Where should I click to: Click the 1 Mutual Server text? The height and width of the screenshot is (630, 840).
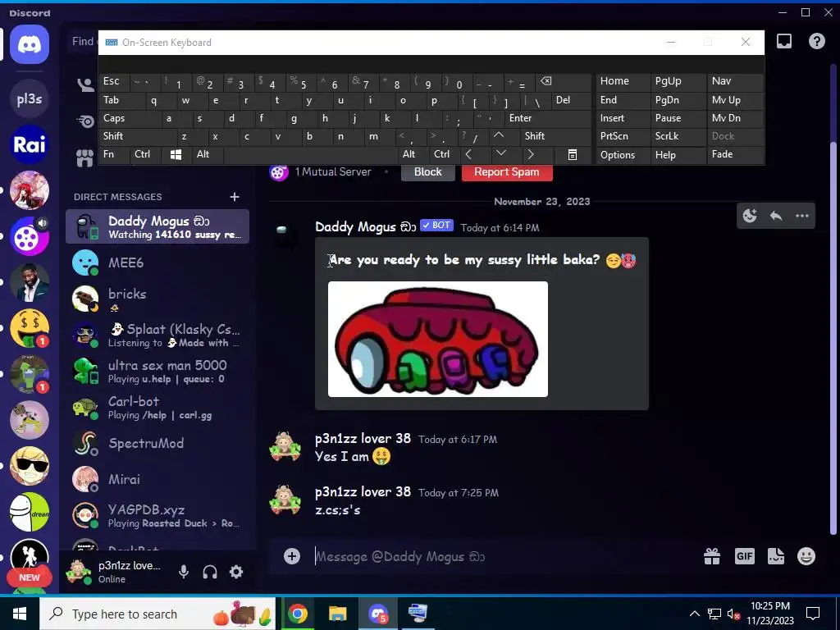click(x=333, y=172)
